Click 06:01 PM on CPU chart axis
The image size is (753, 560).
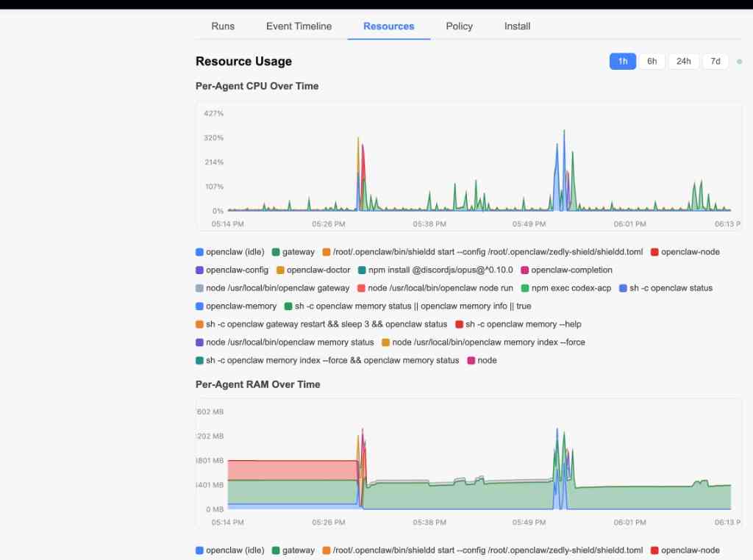pyautogui.click(x=630, y=224)
